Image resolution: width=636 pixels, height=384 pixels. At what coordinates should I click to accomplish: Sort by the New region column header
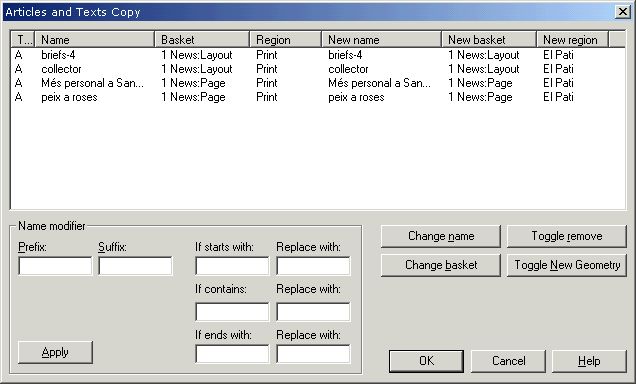point(572,40)
